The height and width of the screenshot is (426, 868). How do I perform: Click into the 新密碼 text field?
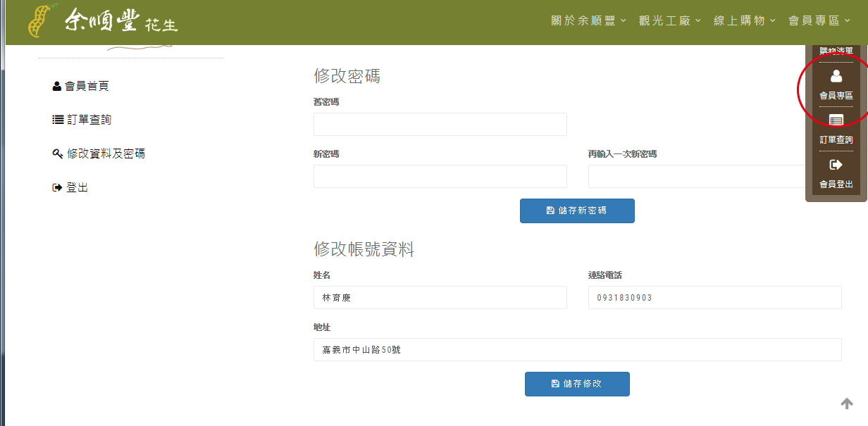(x=440, y=177)
